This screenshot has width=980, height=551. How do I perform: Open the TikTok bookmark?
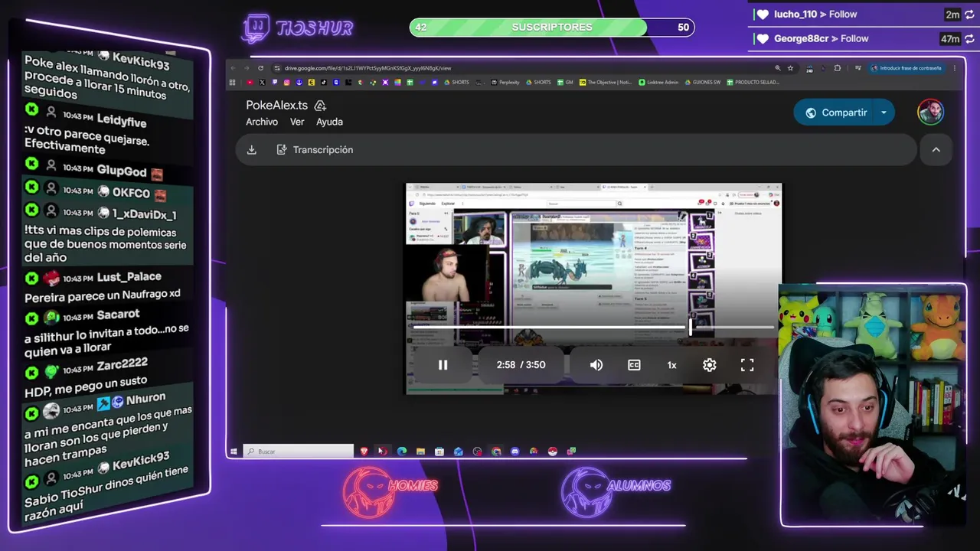coord(323,82)
